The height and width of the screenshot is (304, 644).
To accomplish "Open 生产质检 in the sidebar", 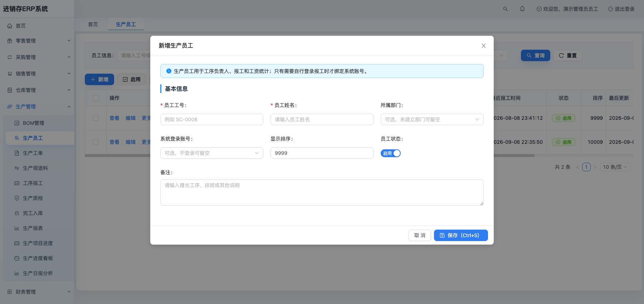I will (x=40, y=198).
